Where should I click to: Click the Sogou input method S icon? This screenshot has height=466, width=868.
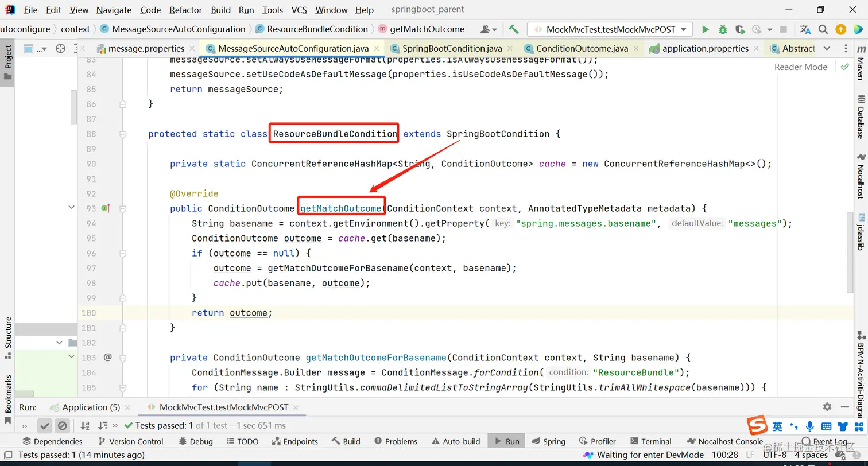(x=757, y=426)
